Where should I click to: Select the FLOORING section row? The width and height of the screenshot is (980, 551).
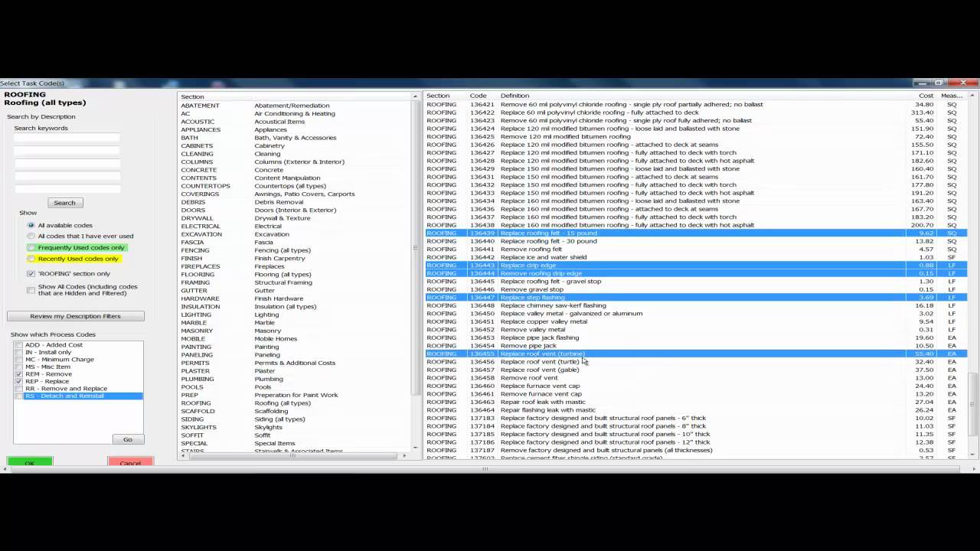pos(295,275)
